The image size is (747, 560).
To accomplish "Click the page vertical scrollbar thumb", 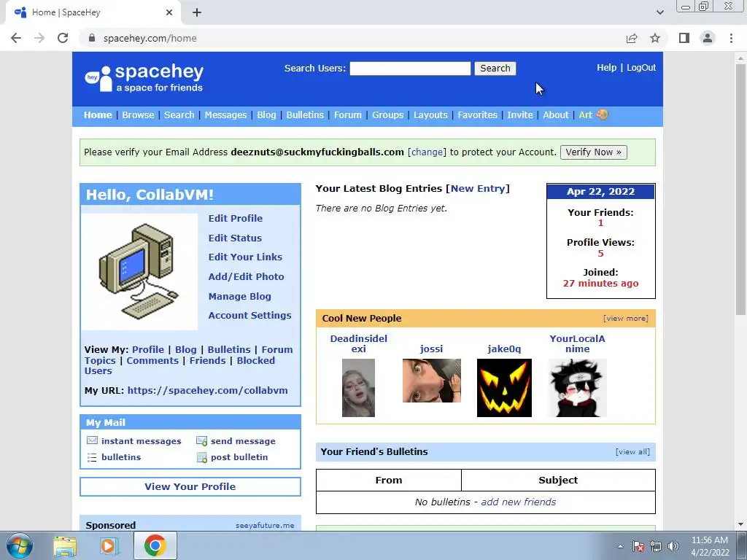I will pyautogui.click(x=740, y=188).
